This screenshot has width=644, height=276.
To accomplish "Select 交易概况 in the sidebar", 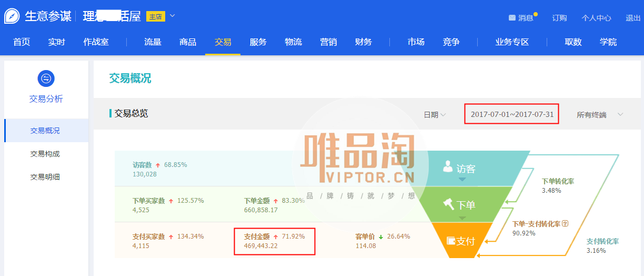I will [46, 131].
